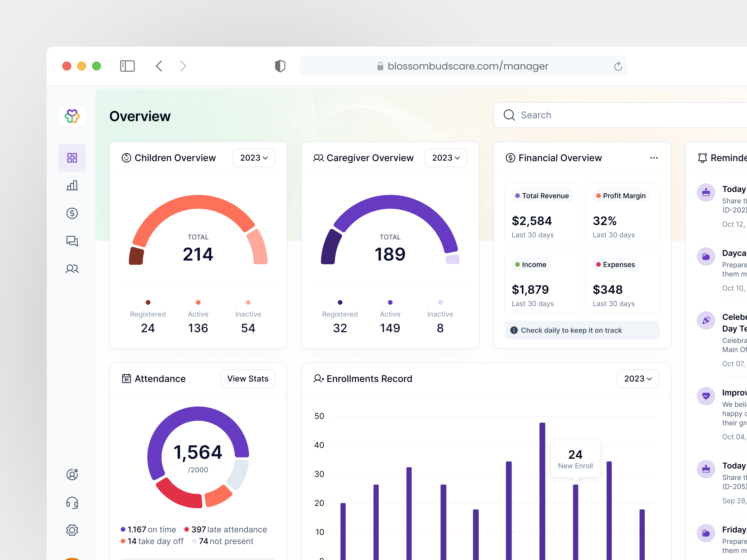
Task: Open the Children Overview 2023 year selector
Action: pos(254,158)
